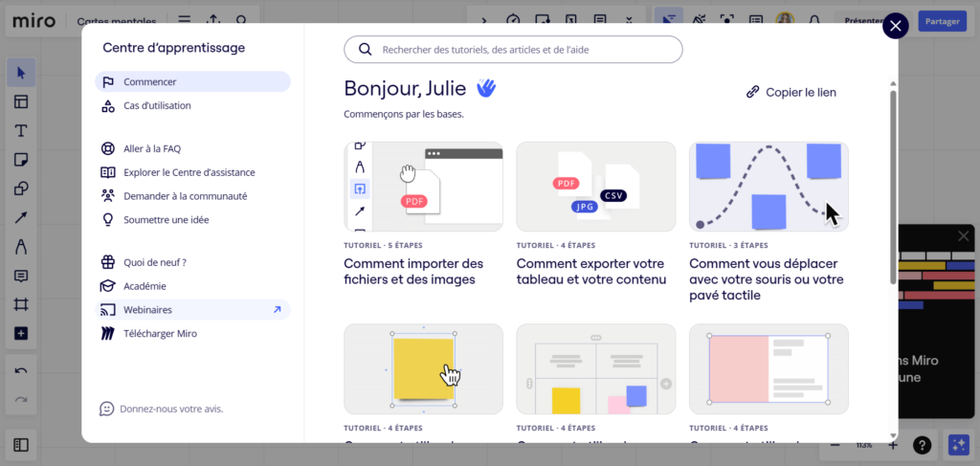Click the undo arrow icon
The image size is (980, 466).
point(21,370)
